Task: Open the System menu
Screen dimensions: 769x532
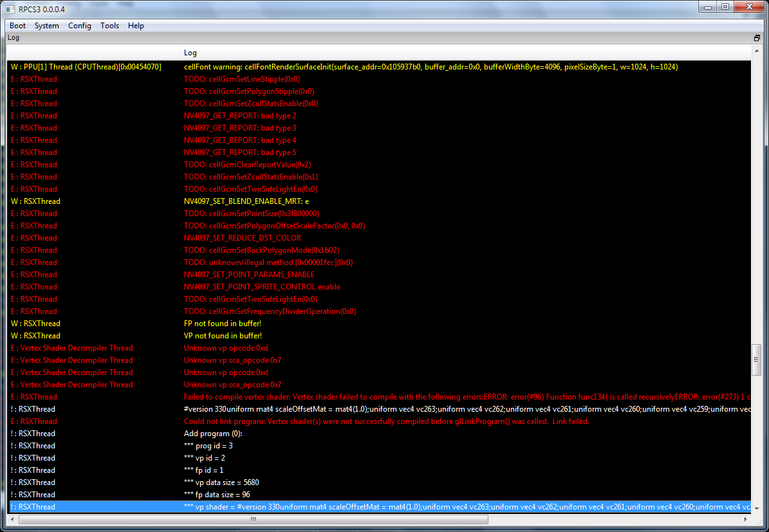Action: coord(46,26)
